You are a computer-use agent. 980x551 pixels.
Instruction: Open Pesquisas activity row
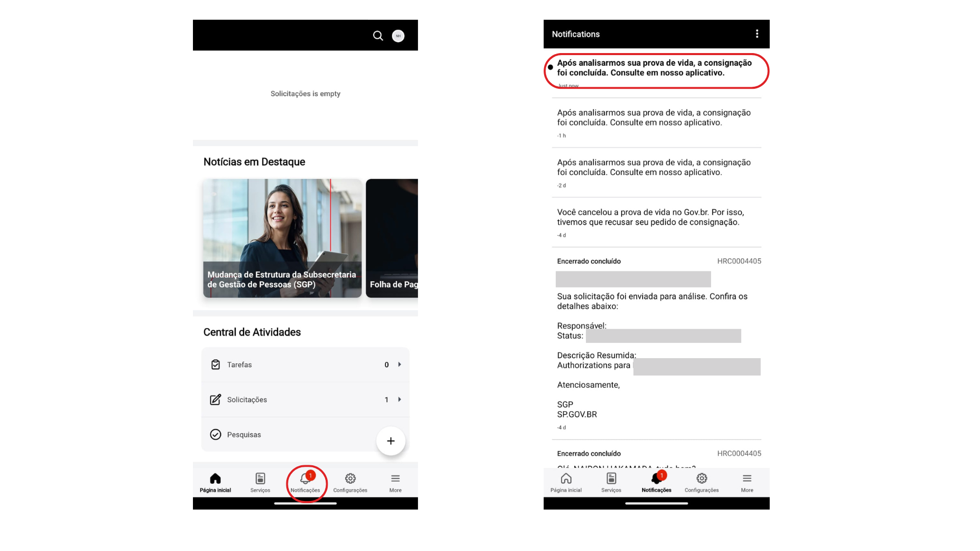(x=244, y=435)
